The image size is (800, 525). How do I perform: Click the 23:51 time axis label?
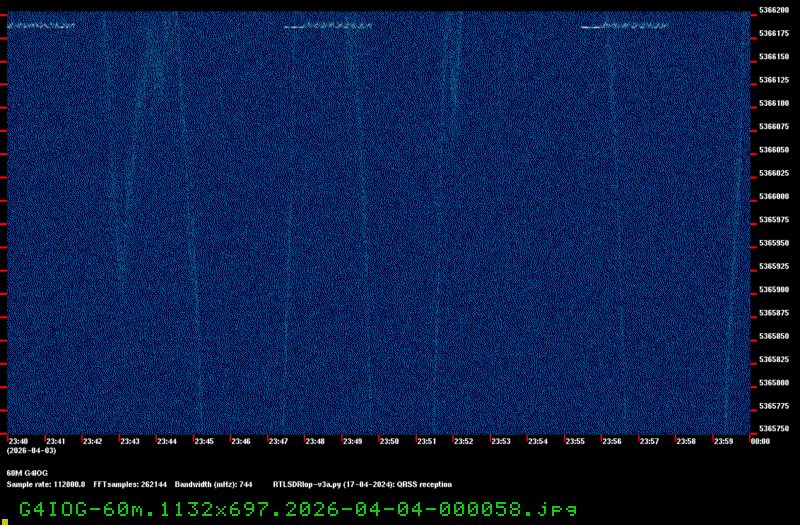click(x=427, y=441)
